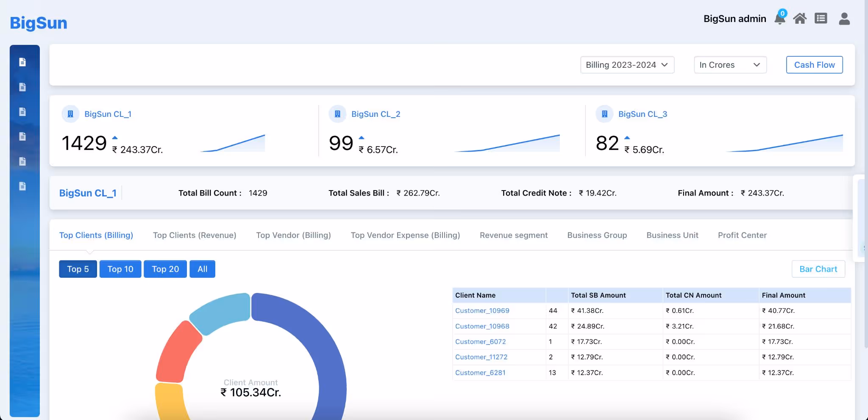Click the third sidebar document icon
Viewport: 868px width, 420px height.
point(23,112)
